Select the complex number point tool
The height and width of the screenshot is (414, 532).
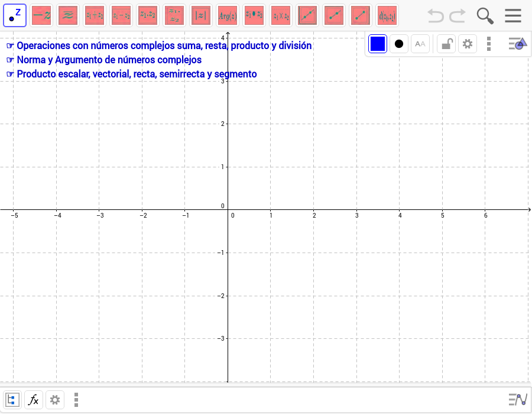[15, 15]
